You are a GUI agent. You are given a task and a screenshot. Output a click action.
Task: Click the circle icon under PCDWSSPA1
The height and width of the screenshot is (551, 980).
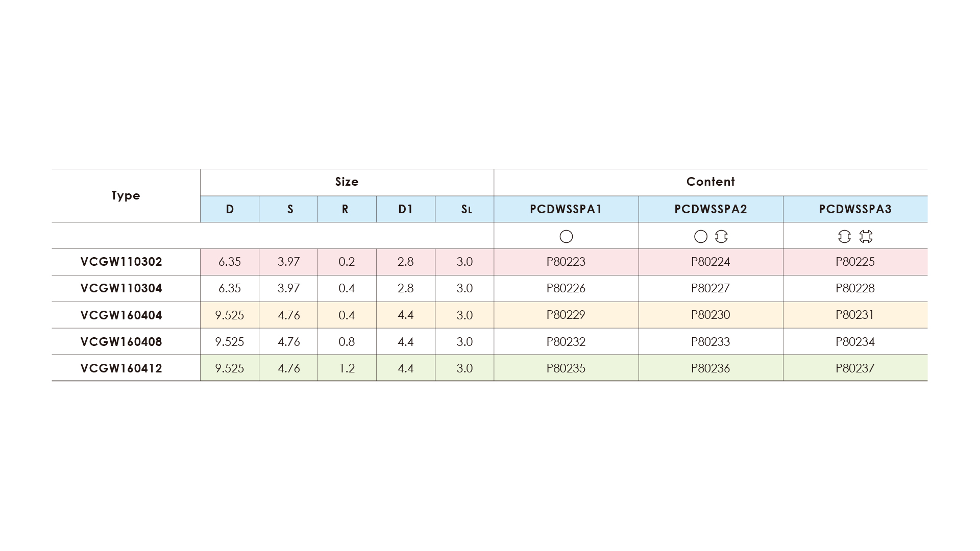tap(566, 236)
